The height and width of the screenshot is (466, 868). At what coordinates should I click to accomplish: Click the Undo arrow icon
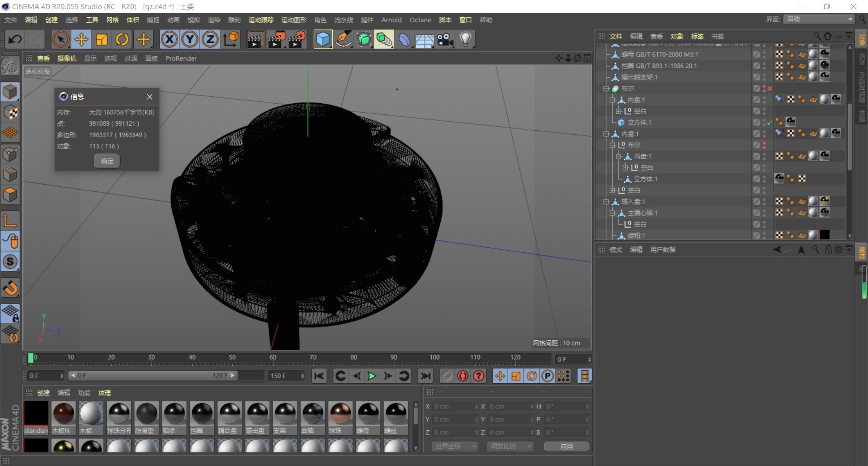point(14,39)
